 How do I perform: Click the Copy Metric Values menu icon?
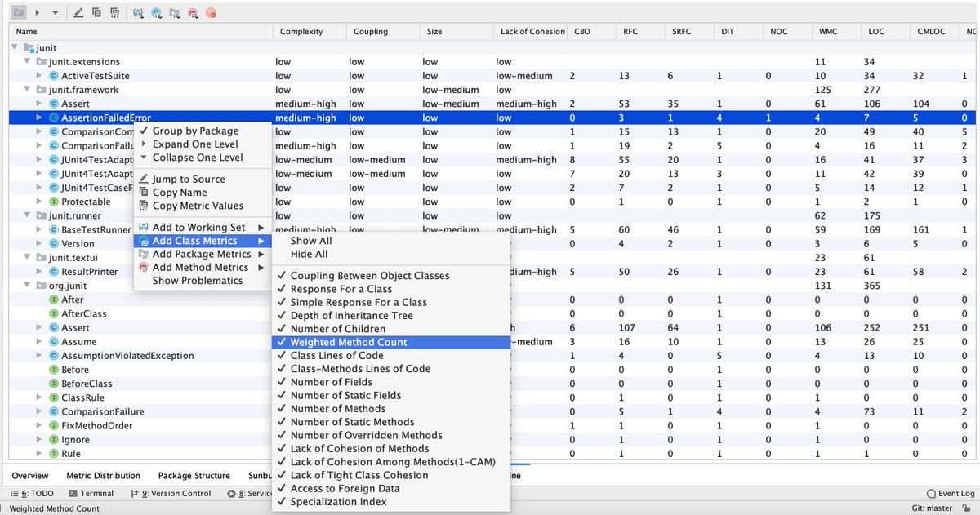pyautogui.click(x=144, y=206)
